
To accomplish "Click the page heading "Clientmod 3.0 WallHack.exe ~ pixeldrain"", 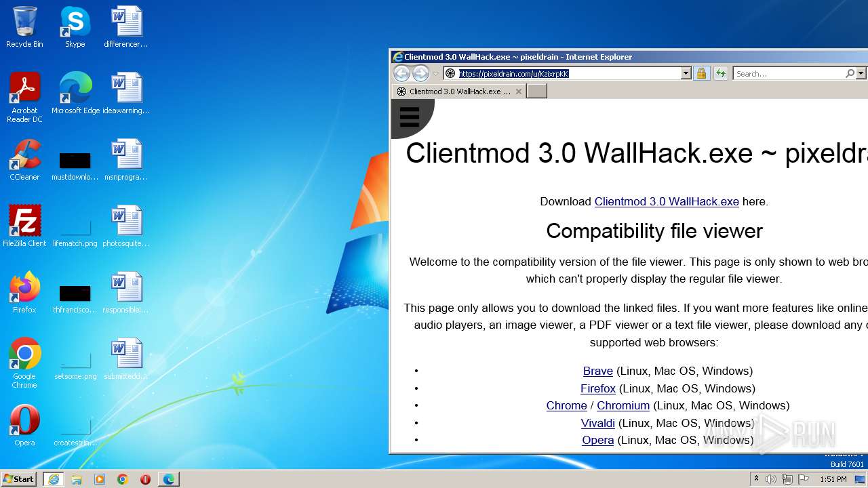I will (x=637, y=153).
